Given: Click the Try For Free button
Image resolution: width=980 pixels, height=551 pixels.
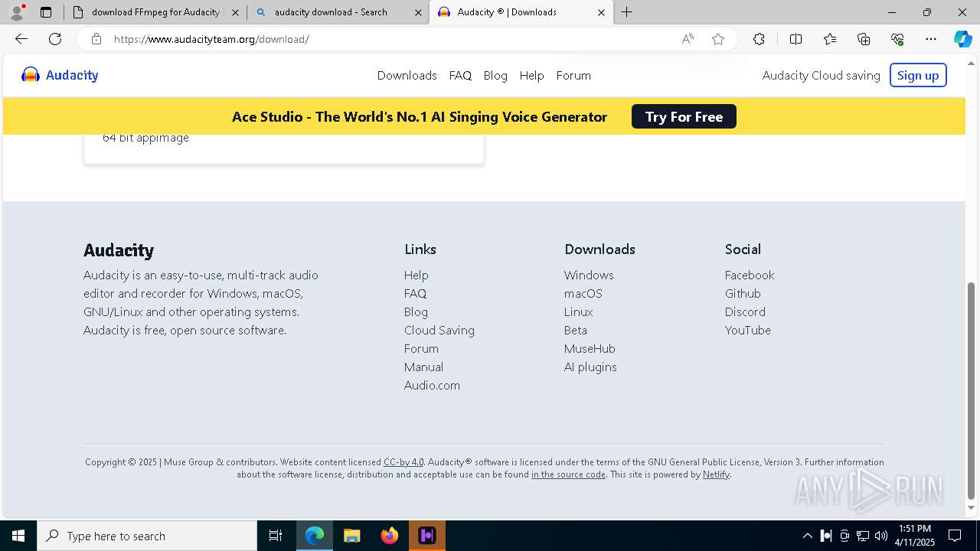Looking at the screenshot, I should (684, 116).
